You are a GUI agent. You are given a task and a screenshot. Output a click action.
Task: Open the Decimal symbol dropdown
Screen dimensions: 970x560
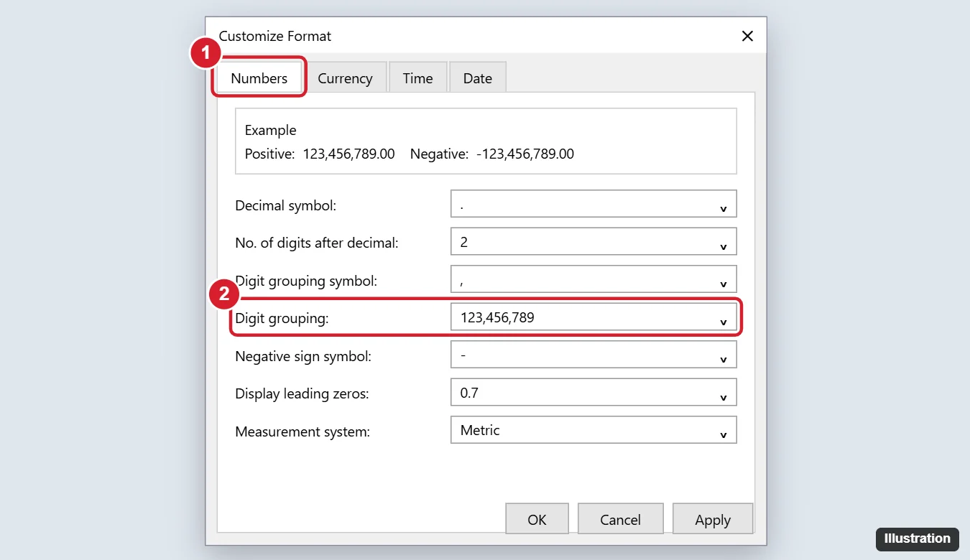click(593, 204)
